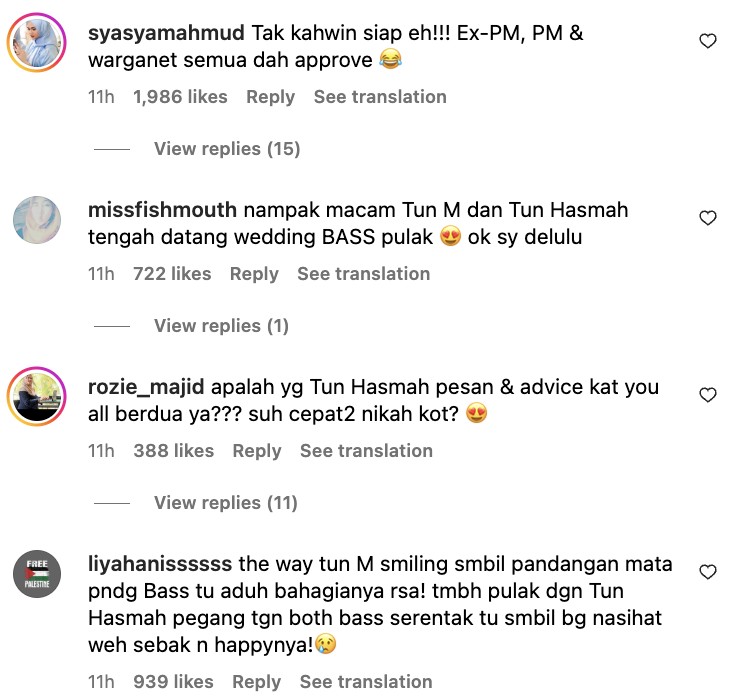Tap heart icon on rozie_majid's comment
Image resolution: width=732 pixels, height=698 pixels.
tap(708, 395)
